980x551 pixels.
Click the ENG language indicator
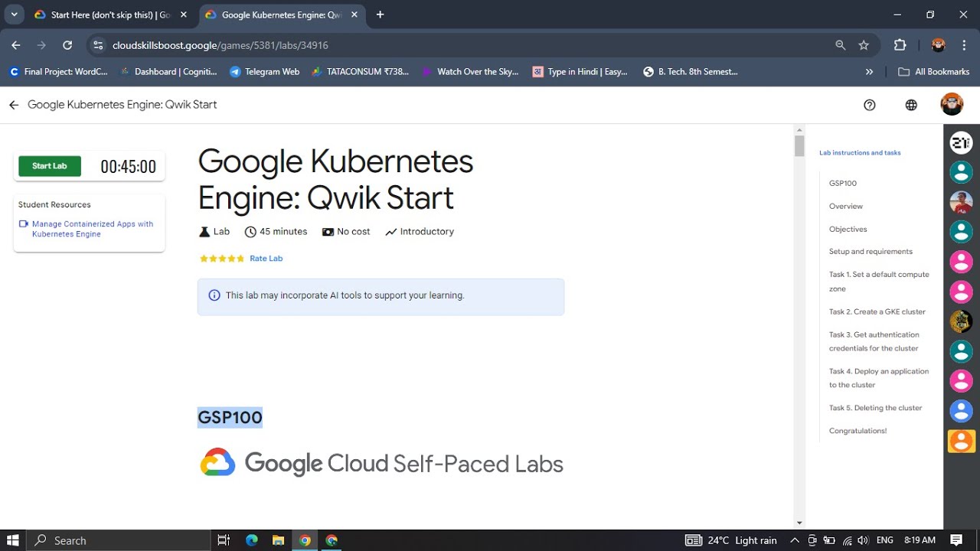click(x=885, y=540)
